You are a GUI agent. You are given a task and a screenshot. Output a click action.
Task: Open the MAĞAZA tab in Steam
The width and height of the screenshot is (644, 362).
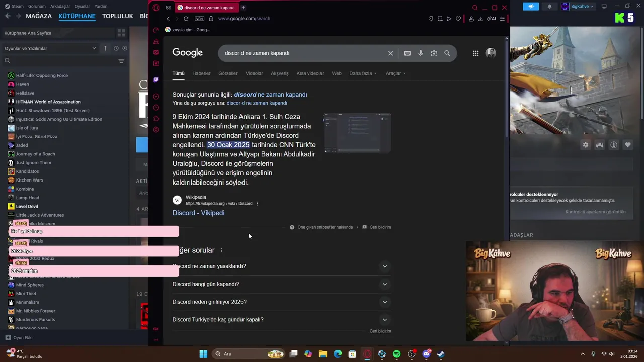(39, 16)
